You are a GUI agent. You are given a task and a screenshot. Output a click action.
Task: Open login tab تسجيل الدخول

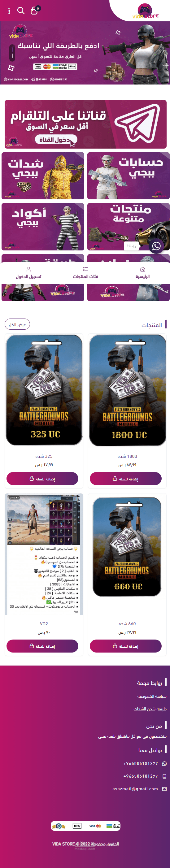pos(29,273)
